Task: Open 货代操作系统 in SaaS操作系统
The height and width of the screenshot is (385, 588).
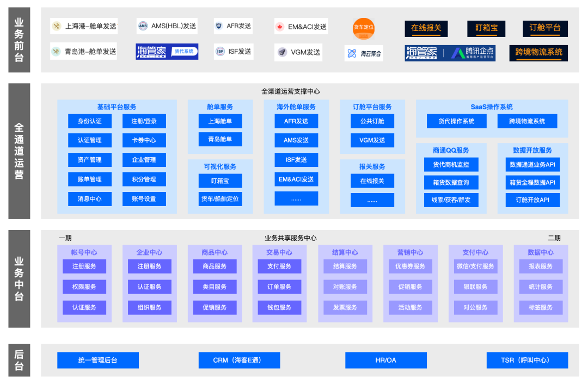Action: [x=457, y=121]
